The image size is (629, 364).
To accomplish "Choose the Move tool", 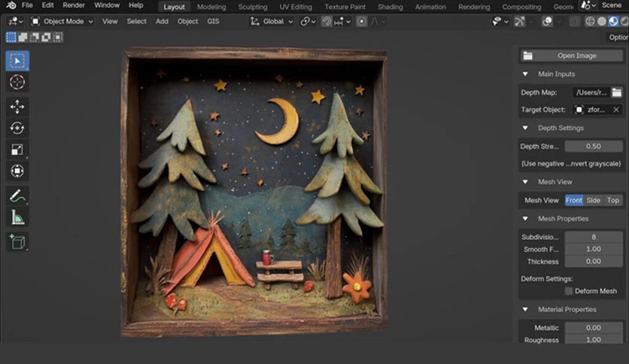I will [17, 107].
